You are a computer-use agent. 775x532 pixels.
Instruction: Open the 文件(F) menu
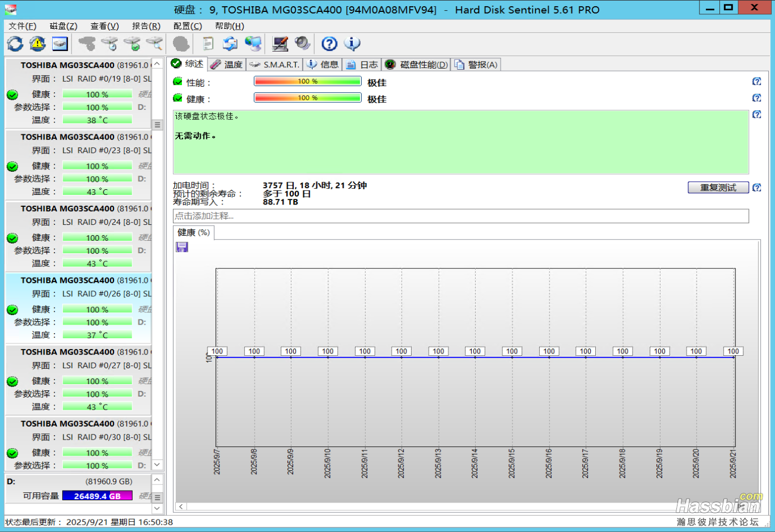(x=22, y=26)
